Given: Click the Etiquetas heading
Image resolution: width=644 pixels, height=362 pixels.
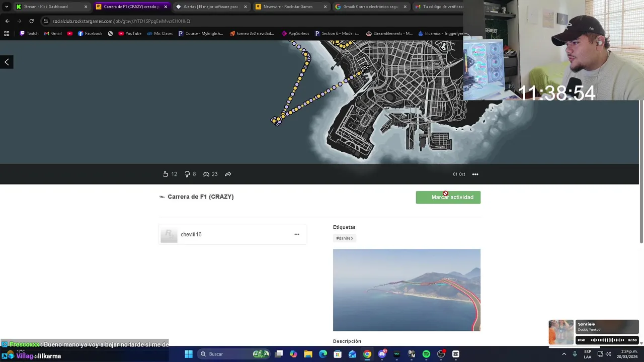Looking at the screenshot, I should tap(344, 227).
